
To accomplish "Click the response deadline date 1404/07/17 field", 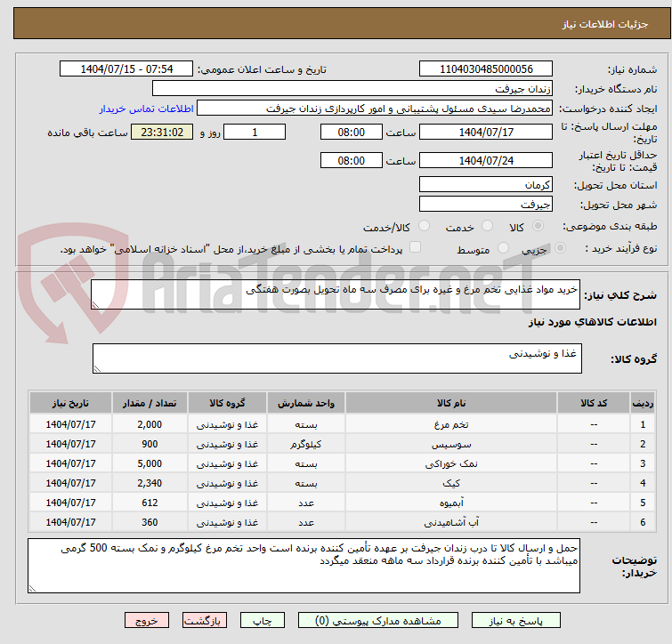I will (x=486, y=132).
